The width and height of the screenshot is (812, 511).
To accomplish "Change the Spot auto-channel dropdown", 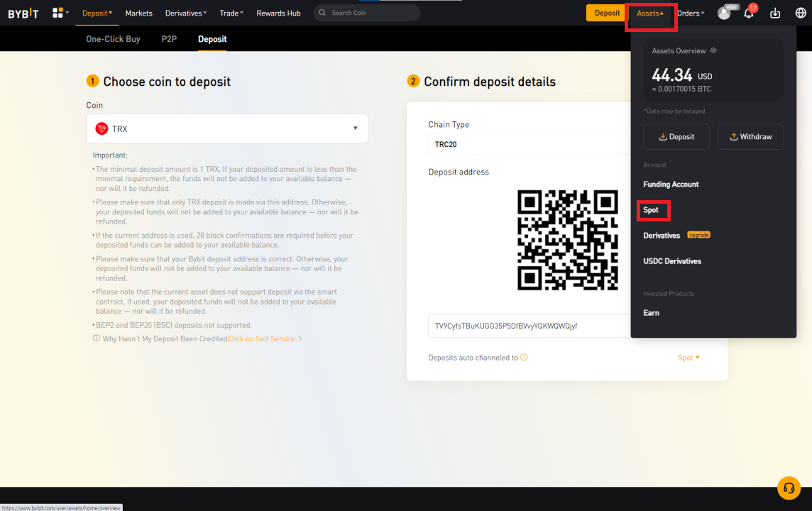I will 688,357.
